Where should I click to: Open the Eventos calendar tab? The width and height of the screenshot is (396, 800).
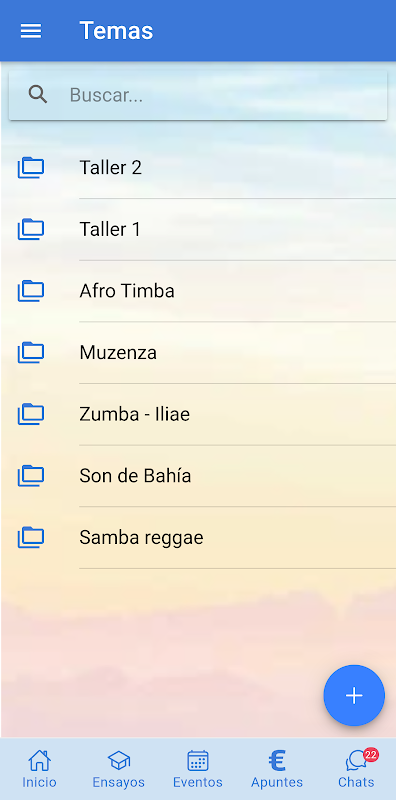[x=197, y=769]
